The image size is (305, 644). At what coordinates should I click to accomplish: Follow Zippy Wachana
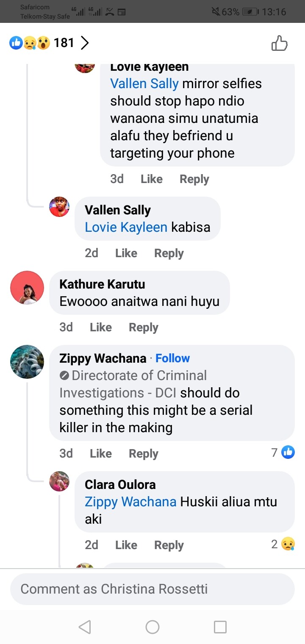[x=172, y=358]
